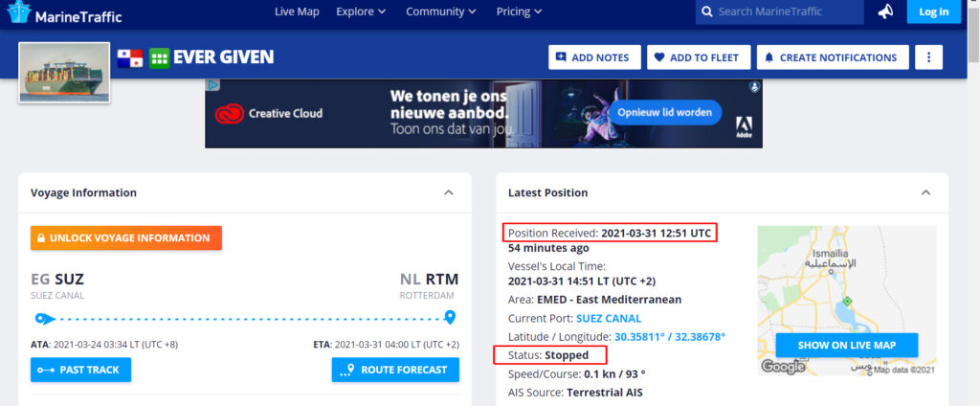This screenshot has height=406, width=980.
Task: Collapse the Voyage Information panel
Action: click(448, 192)
